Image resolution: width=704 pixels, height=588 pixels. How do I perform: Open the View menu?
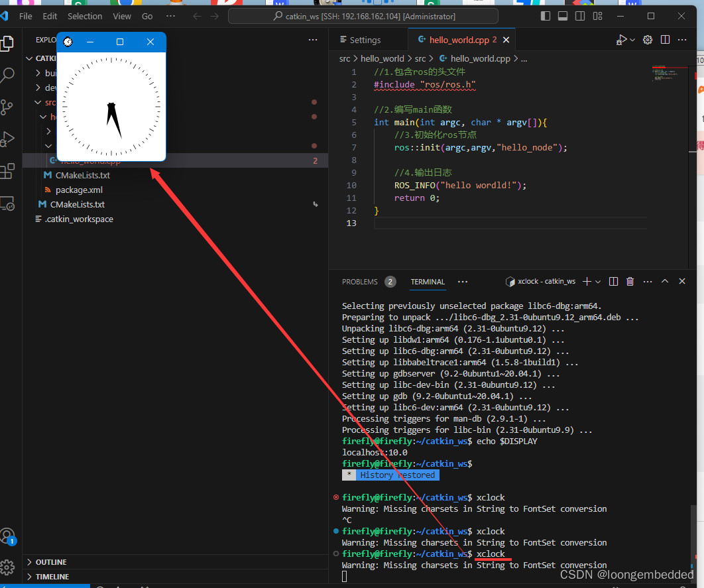pos(122,16)
